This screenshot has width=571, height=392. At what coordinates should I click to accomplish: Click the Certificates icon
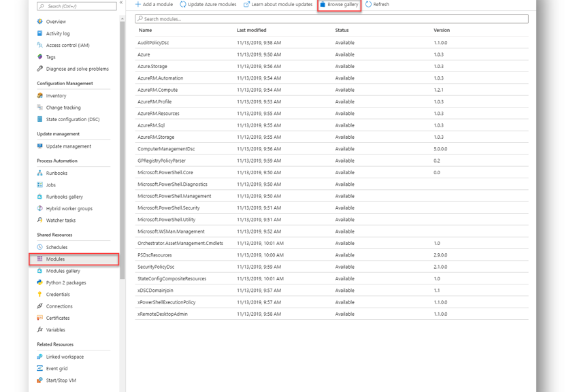click(x=39, y=318)
